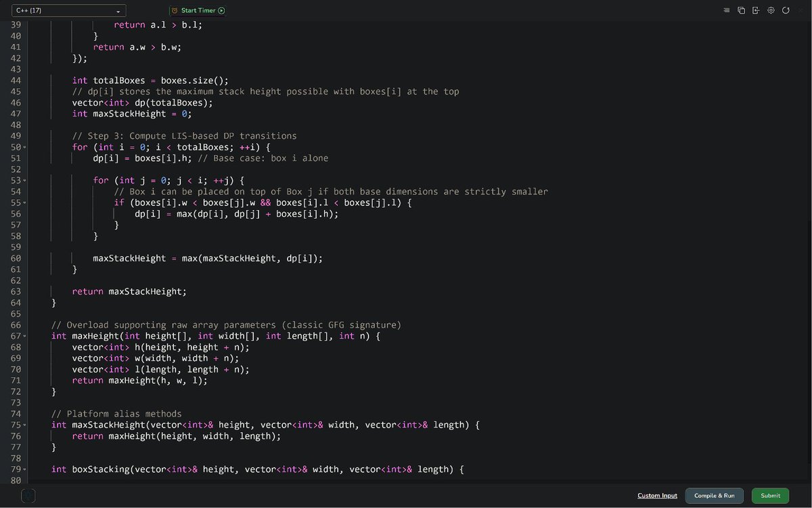Viewport: 812px width, 508px height.
Task: Click 'vector<int> h(height, height + n);' line
Action: click(160, 347)
